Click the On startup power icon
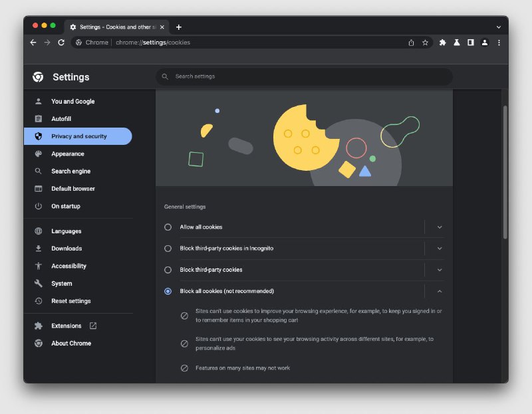 coord(39,206)
